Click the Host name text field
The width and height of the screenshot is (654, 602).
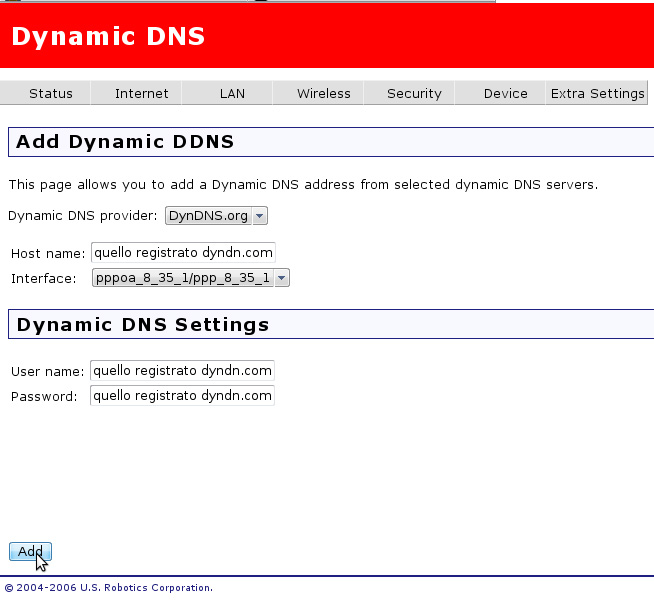tap(182, 253)
